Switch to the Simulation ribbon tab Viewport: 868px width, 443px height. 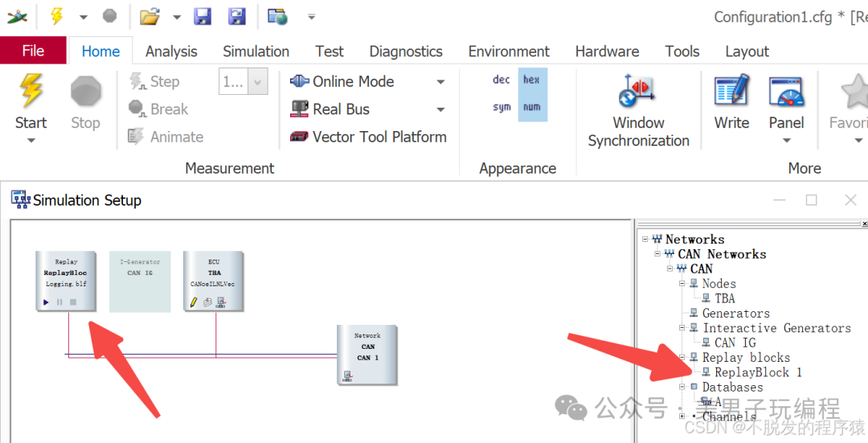[256, 51]
